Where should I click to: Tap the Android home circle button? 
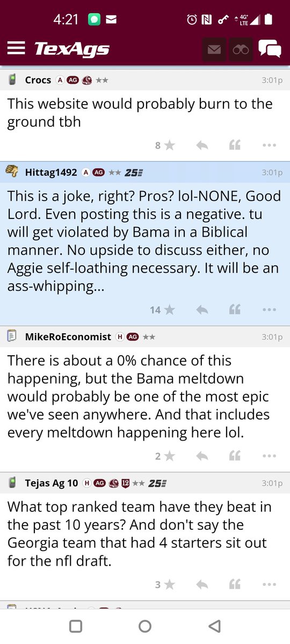pos(145,626)
